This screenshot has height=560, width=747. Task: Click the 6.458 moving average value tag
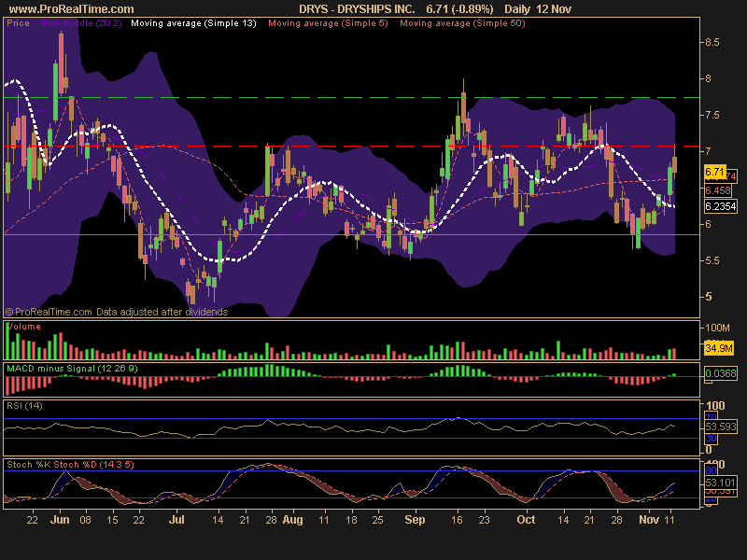pos(718,190)
